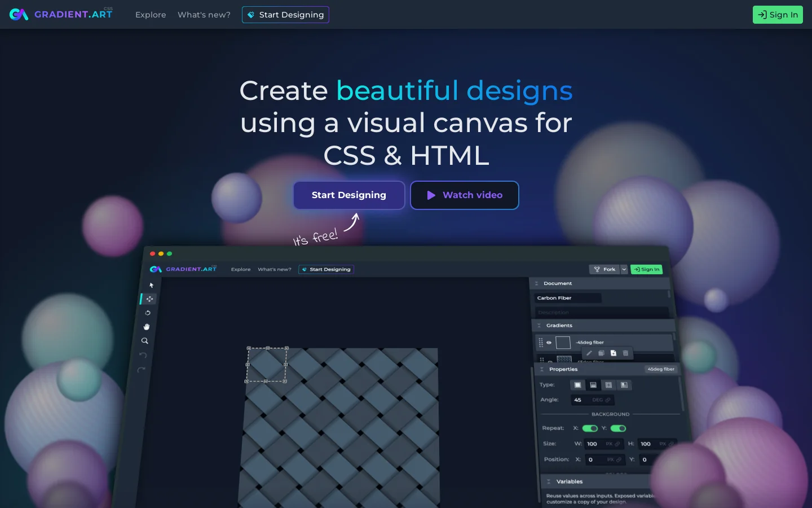Click the Position X field showing 0
This screenshot has height=508, width=812.
[606, 459]
